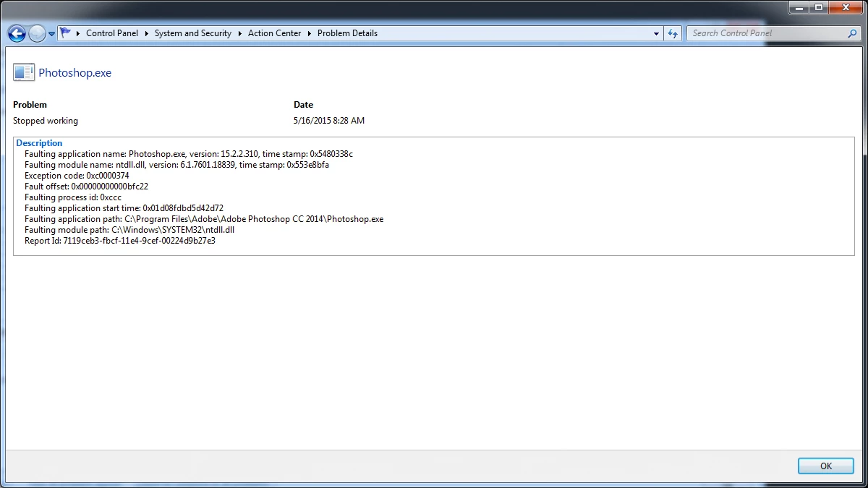Select the Faulting module path line

pos(129,230)
